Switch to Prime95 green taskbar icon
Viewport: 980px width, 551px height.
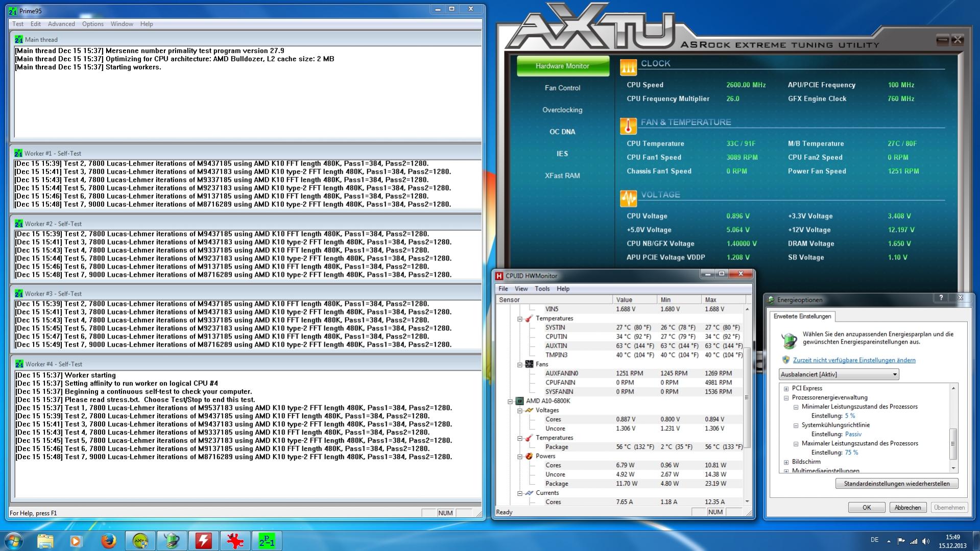coord(267,541)
